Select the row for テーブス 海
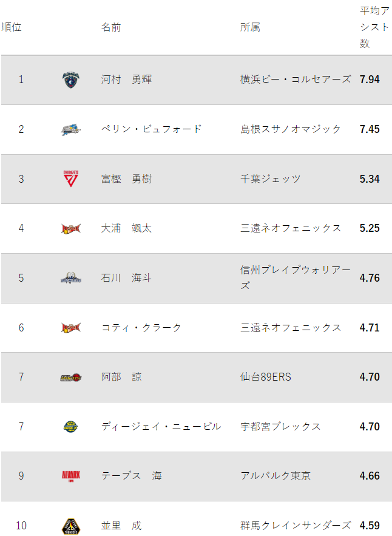The width and height of the screenshot is (392, 536). click(x=196, y=477)
